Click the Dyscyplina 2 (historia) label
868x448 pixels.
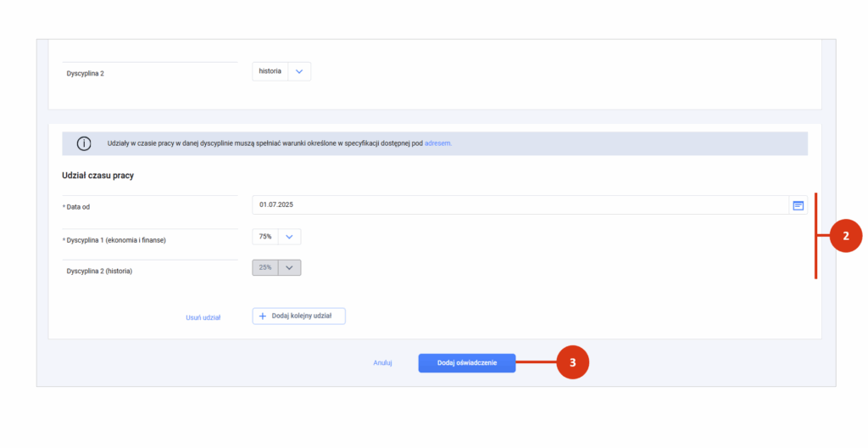click(x=100, y=272)
